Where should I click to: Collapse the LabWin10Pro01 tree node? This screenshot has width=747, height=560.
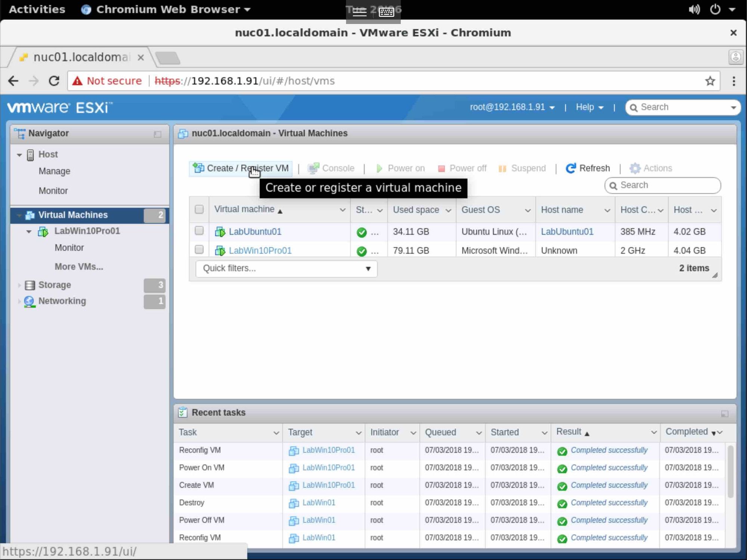tap(29, 232)
